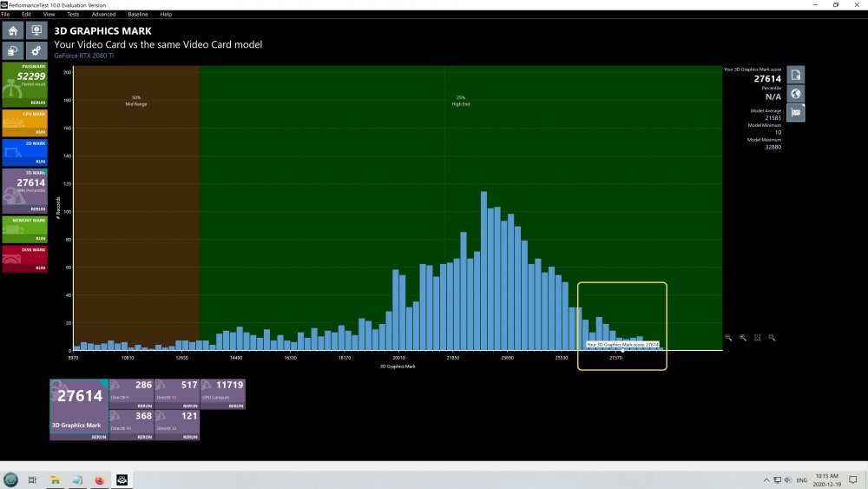Rerun the DirectX 9 test

click(144, 406)
